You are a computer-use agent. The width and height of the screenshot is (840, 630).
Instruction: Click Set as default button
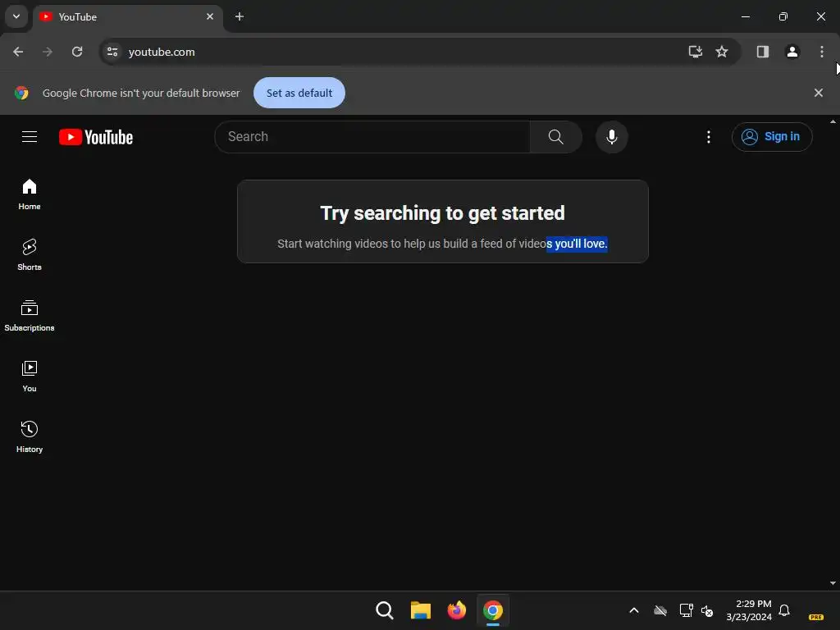coord(299,93)
